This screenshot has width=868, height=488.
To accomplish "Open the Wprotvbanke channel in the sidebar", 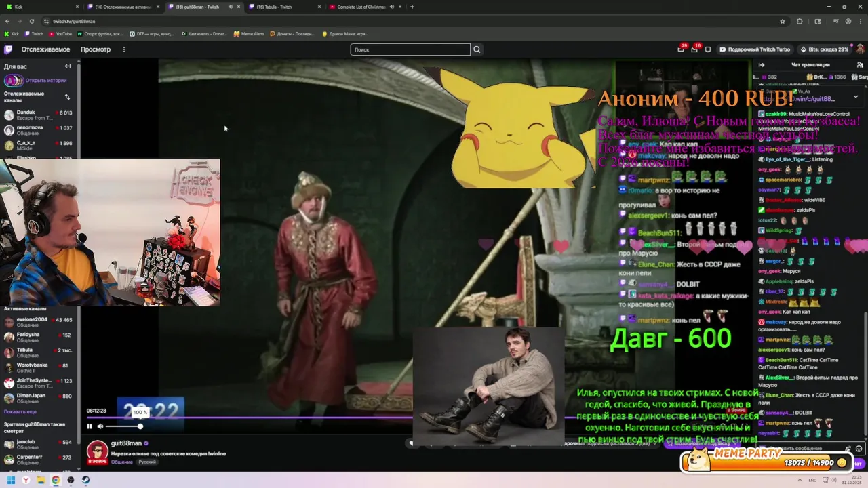I will [x=38, y=368].
